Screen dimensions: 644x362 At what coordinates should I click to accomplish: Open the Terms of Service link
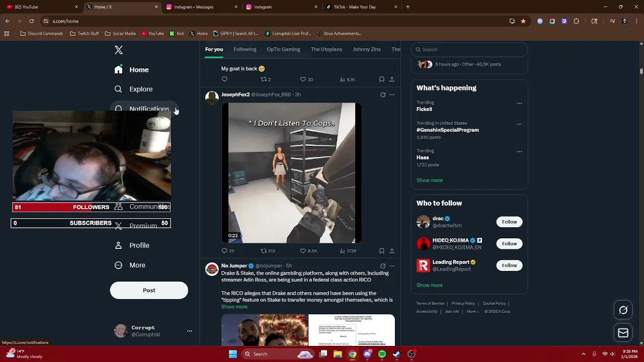click(430, 303)
